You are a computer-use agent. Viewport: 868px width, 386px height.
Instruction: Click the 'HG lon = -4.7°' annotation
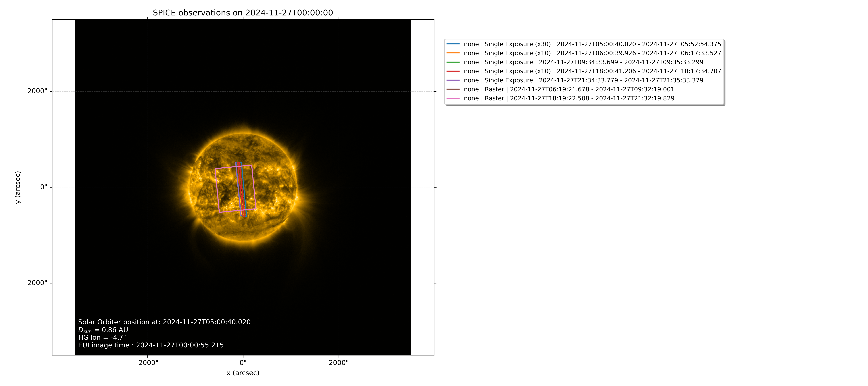pos(102,337)
